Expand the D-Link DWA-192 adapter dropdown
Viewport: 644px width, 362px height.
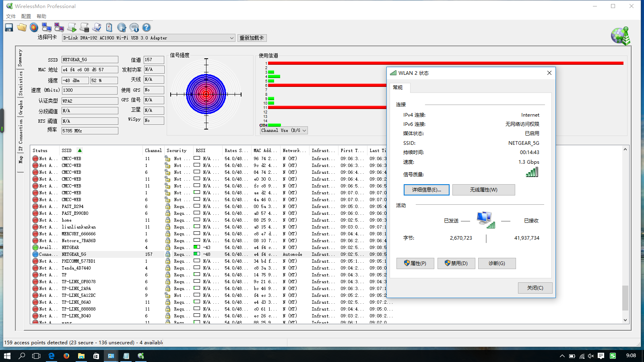coord(231,38)
